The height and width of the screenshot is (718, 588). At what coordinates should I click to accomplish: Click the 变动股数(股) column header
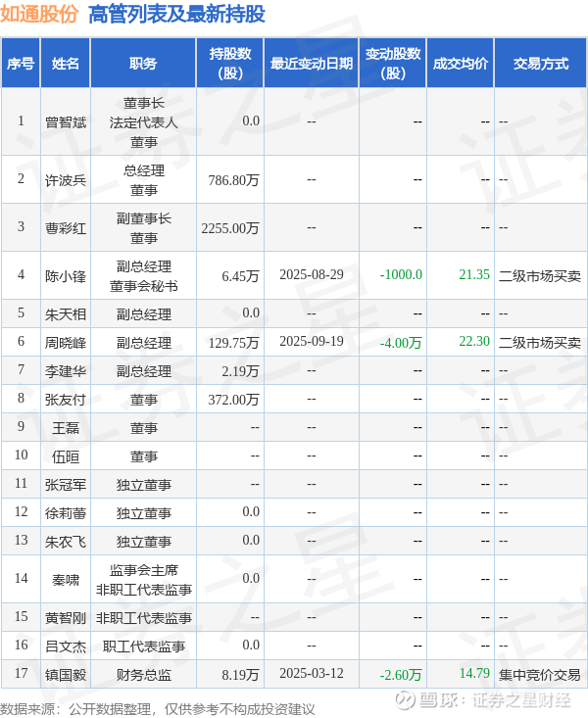pyautogui.click(x=393, y=64)
